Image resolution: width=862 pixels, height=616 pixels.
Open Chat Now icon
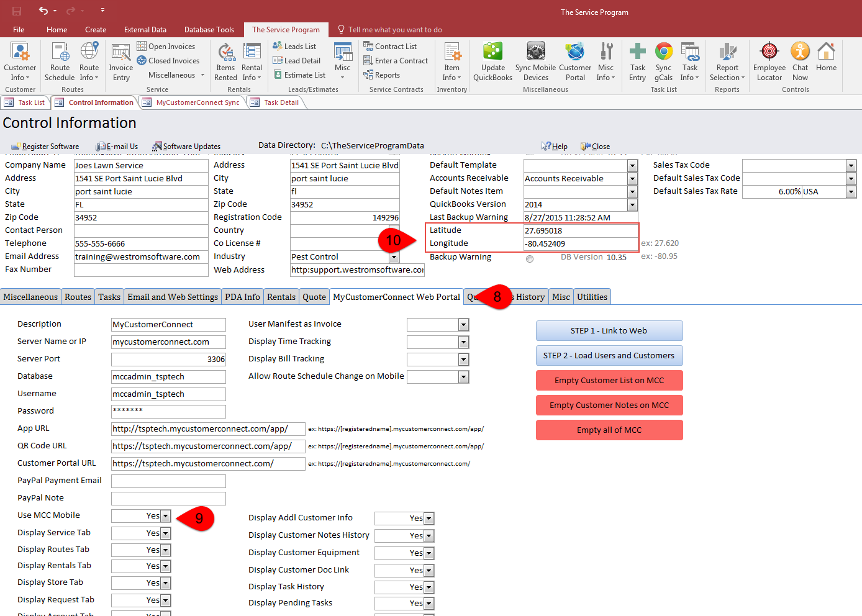pos(800,61)
